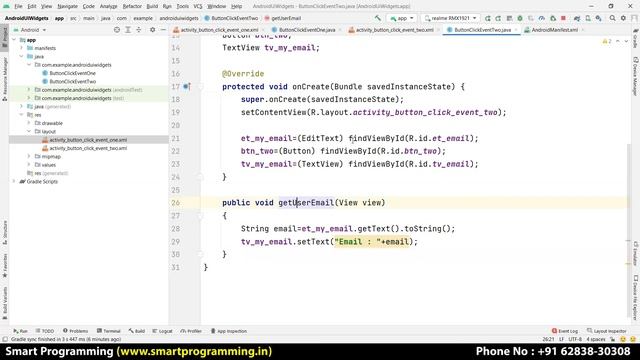Expand the manifests folder
This screenshot has height=360, width=640.
point(22,48)
